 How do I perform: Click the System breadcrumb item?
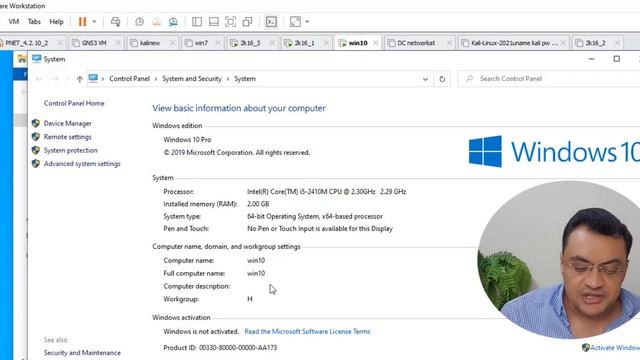pyautogui.click(x=245, y=79)
